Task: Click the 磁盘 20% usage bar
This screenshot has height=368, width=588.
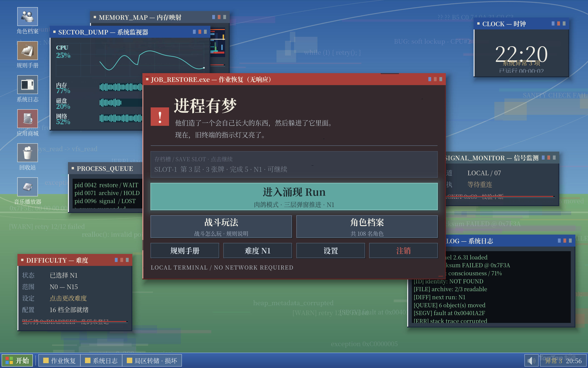Action: point(121,103)
